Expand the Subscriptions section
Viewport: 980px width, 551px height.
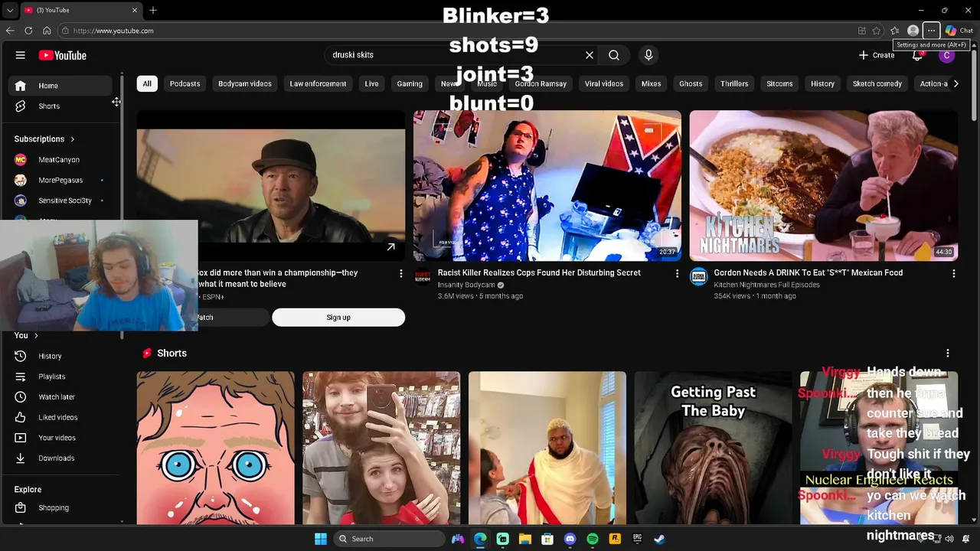point(44,139)
